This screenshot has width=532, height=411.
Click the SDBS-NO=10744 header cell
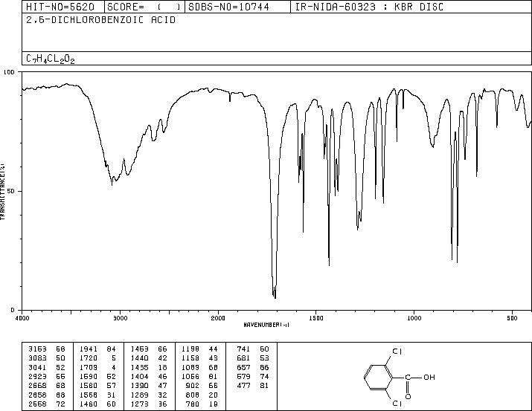[228, 7]
